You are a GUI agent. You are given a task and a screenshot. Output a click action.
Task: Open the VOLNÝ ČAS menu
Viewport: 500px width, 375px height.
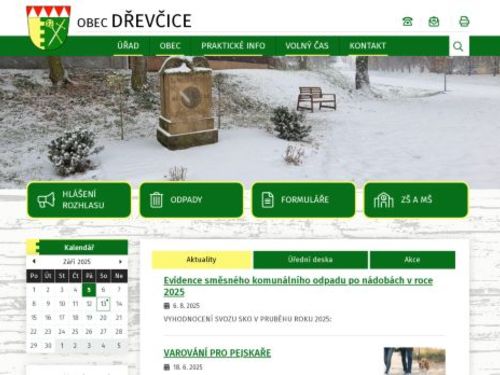(x=307, y=46)
